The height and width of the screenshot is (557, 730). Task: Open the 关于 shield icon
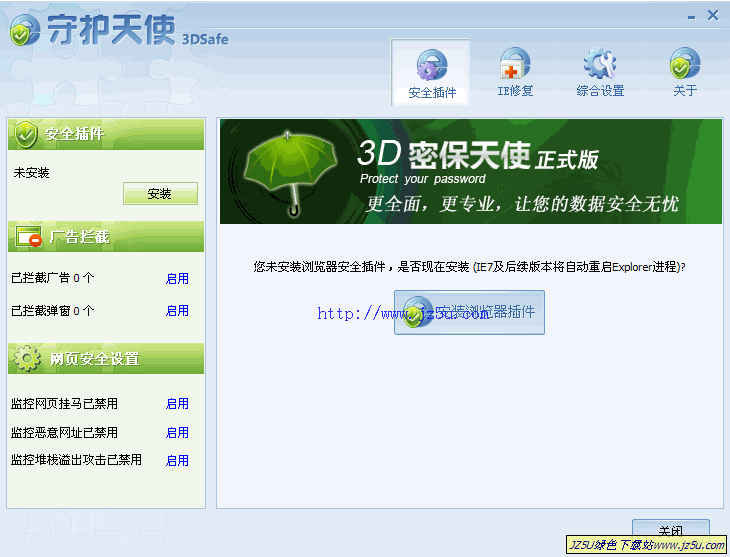point(685,63)
